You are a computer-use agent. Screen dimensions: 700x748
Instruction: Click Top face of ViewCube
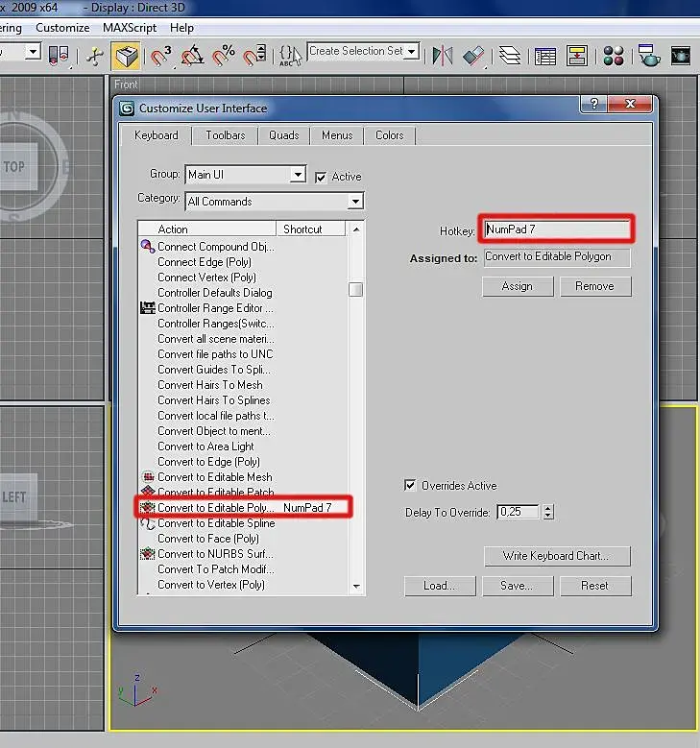(x=15, y=166)
